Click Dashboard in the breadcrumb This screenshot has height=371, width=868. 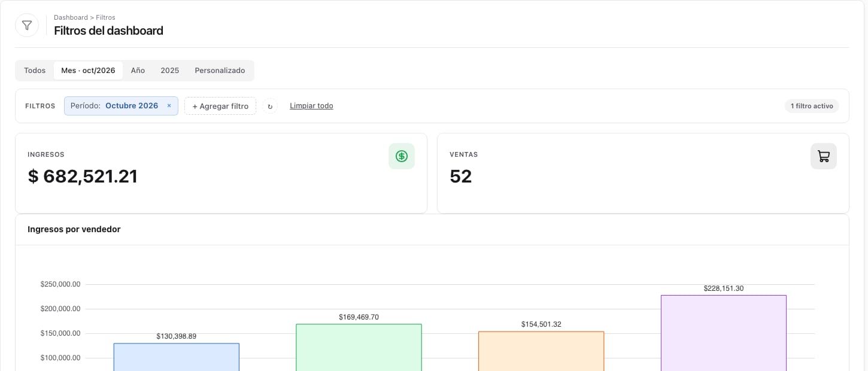click(x=71, y=17)
